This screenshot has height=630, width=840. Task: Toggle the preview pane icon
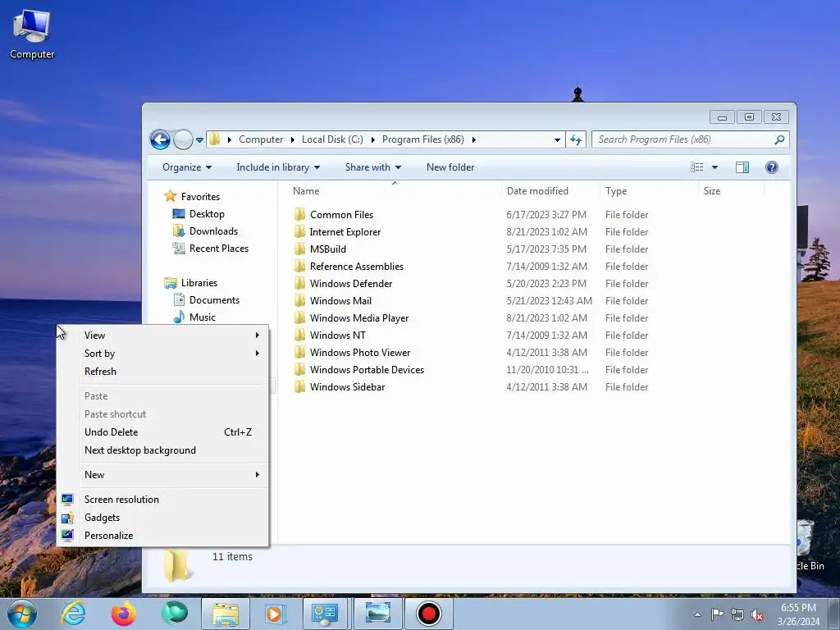click(742, 167)
